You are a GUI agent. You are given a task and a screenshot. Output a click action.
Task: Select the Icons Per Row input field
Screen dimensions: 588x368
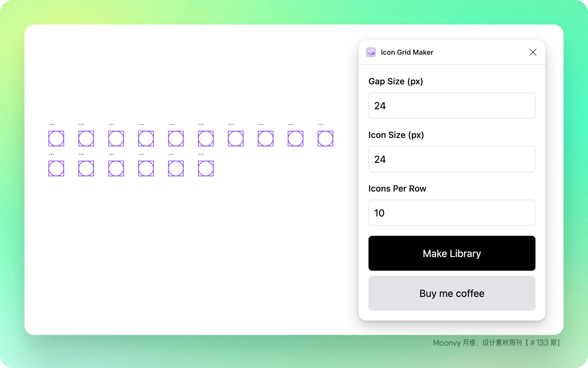pyautogui.click(x=452, y=213)
